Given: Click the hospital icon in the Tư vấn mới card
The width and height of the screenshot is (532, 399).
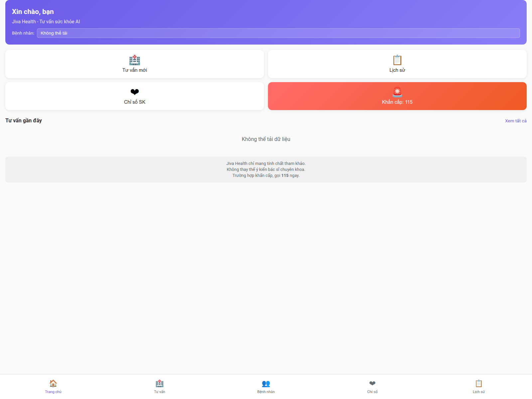Looking at the screenshot, I should pyautogui.click(x=135, y=60).
